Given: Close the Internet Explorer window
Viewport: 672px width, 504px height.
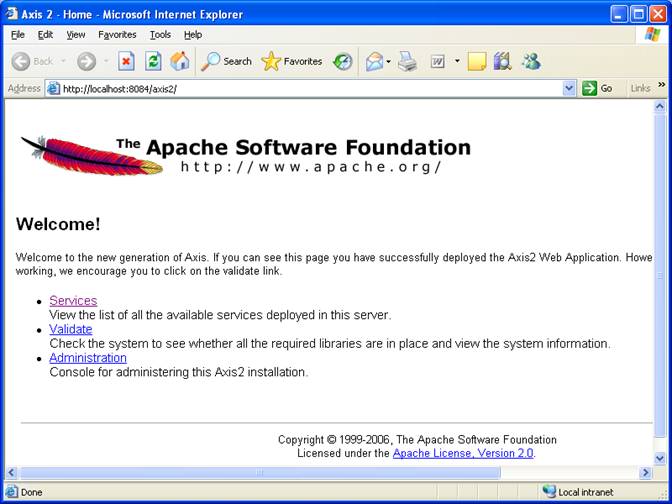Looking at the screenshot, I should (x=658, y=15).
